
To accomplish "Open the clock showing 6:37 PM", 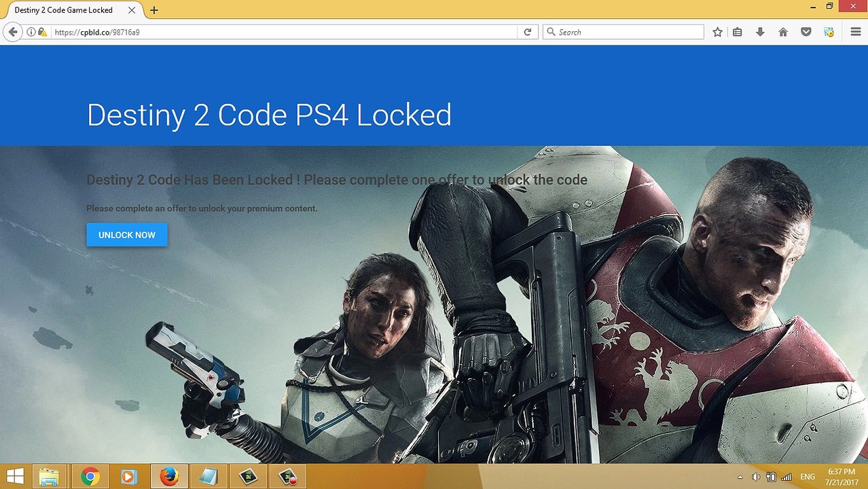I will tap(842, 477).
